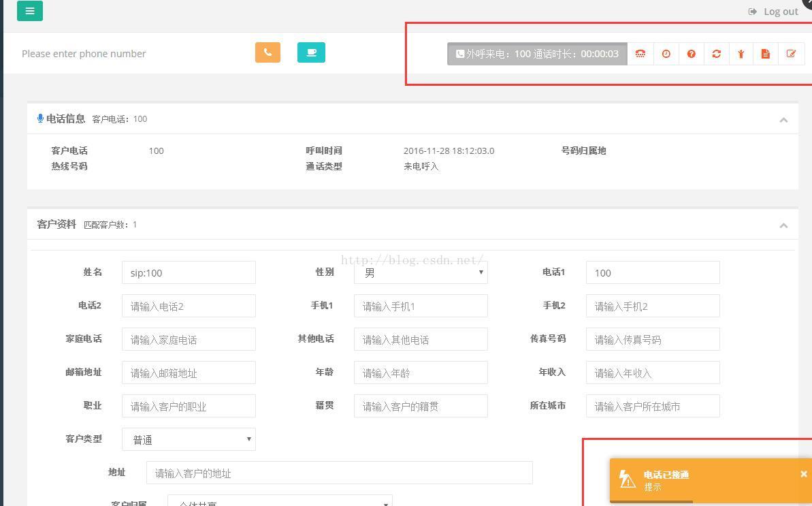The height and width of the screenshot is (506, 812).
Task: Click the clock hold icon
Action: click(x=666, y=54)
